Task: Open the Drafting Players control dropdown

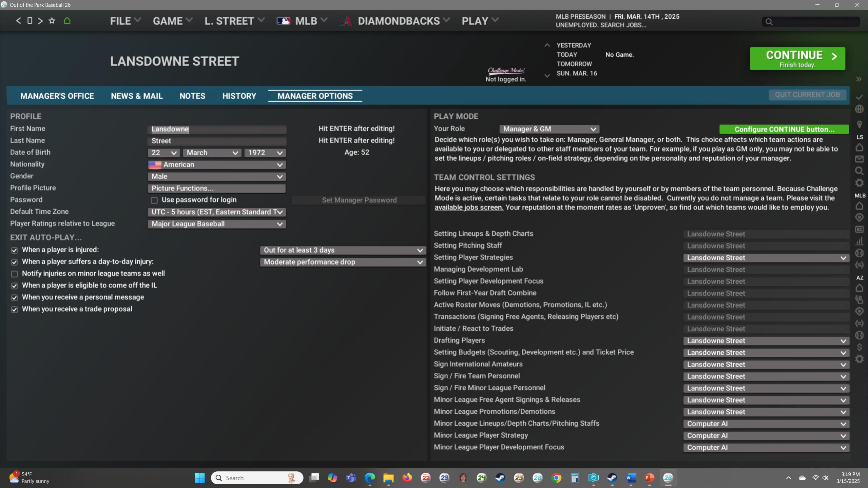Action: pyautogui.click(x=766, y=341)
